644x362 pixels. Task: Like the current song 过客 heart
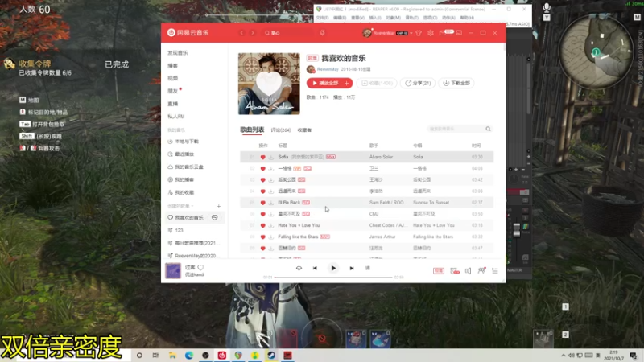(x=200, y=268)
